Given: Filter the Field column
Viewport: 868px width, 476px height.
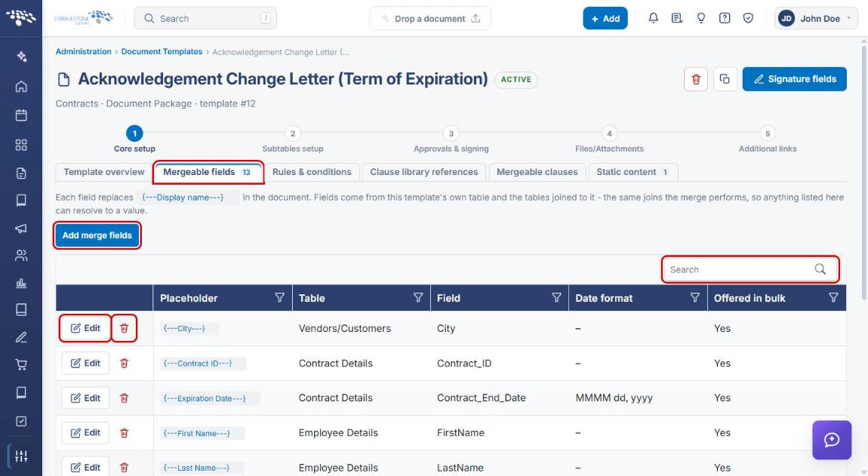Looking at the screenshot, I should pos(556,298).
